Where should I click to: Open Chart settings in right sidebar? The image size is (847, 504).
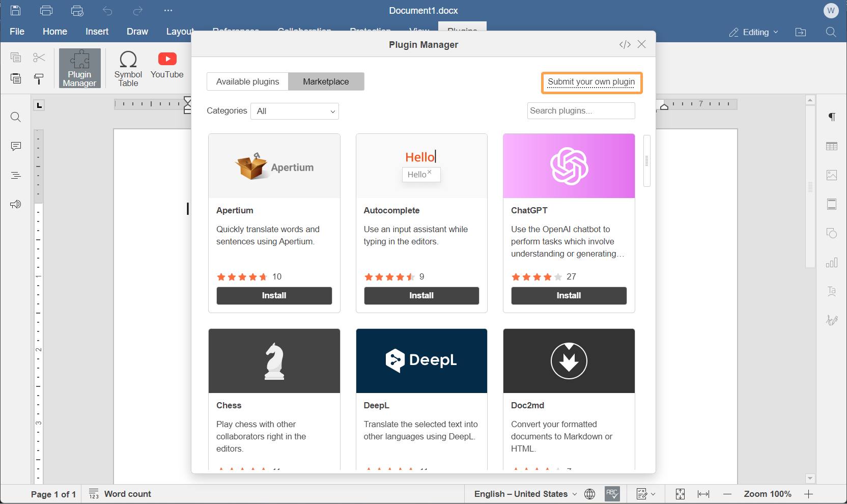[832, 262]
